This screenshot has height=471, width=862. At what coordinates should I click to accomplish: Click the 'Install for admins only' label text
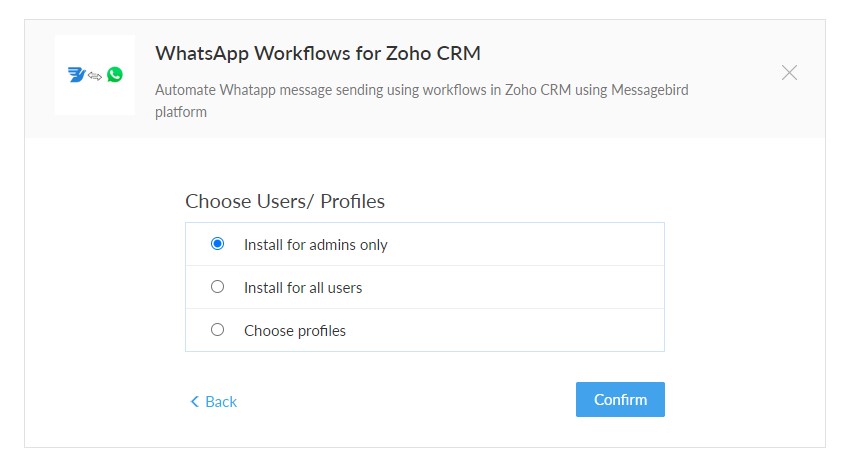point(315,245)
